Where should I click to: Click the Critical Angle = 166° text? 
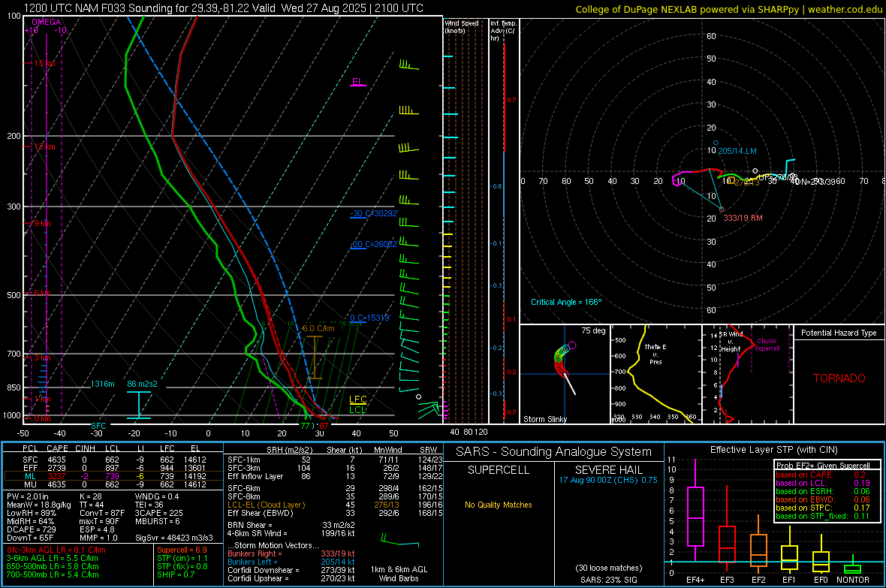point(566,302)
